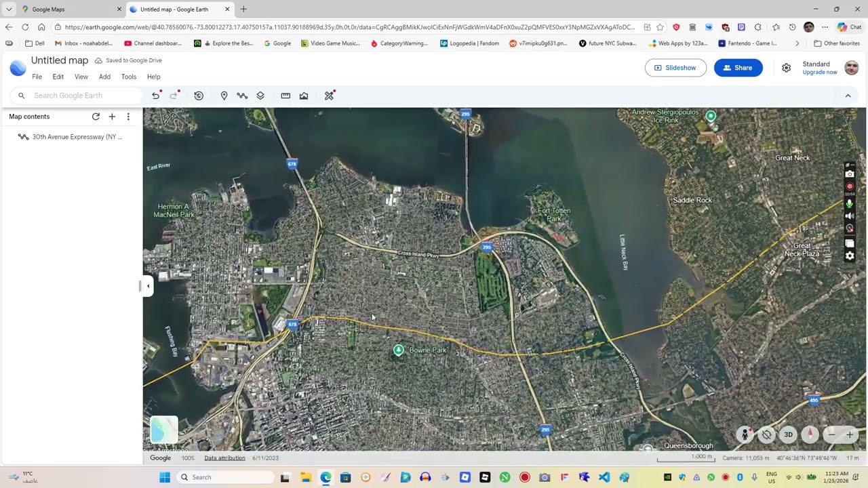Viewport: 868px width, 488px height.
Task: Click the imagery date 6/11/2023
Action: click(265, 458)
